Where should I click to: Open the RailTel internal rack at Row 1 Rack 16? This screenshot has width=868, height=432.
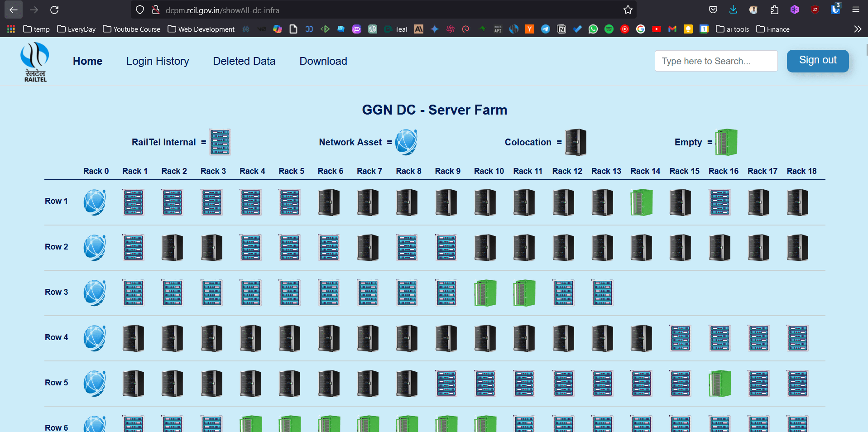click(x=719, y=202)
